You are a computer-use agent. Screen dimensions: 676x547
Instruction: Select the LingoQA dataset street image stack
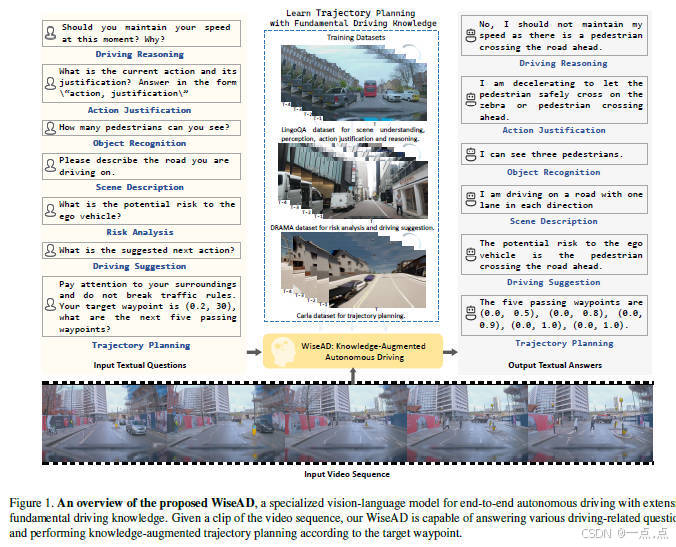354,83
